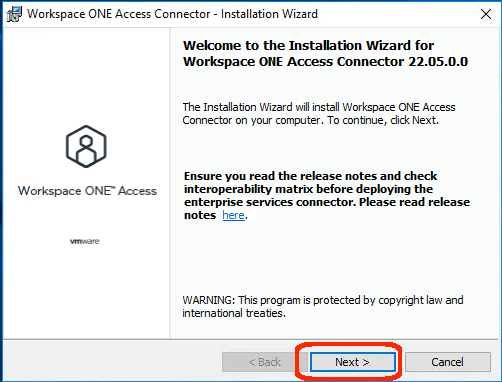
Task: Click the 'Workspace ONE Access' wordmark under logo
Action: tap(87, 191)
